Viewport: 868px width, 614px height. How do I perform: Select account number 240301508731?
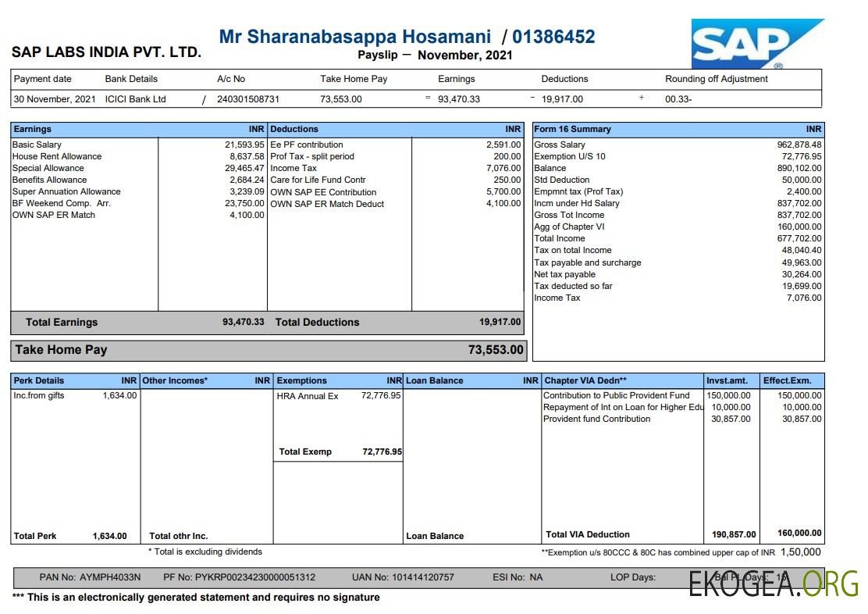pos(248,99)
